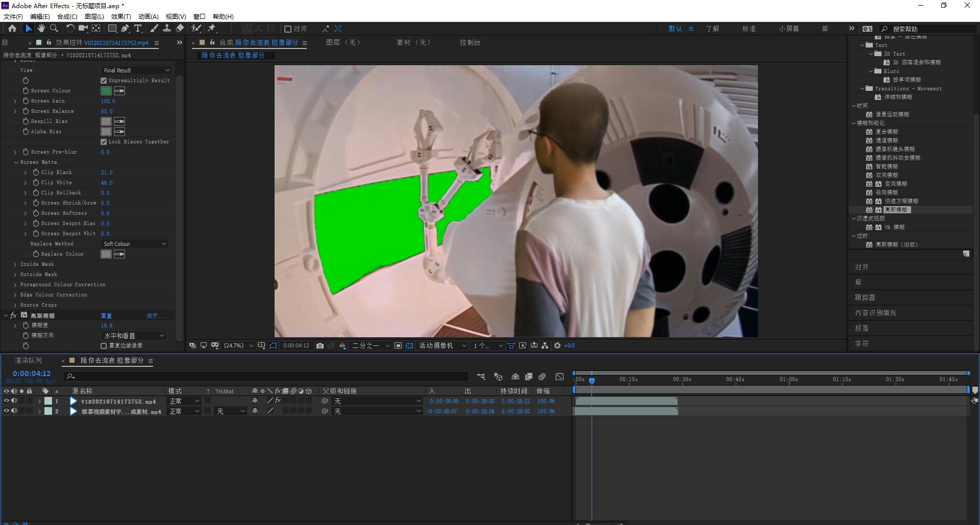The image size is (980, 525).
Task: Click 重置 for the 高斯模糊 effect
Action: click(x=106, y=316)
